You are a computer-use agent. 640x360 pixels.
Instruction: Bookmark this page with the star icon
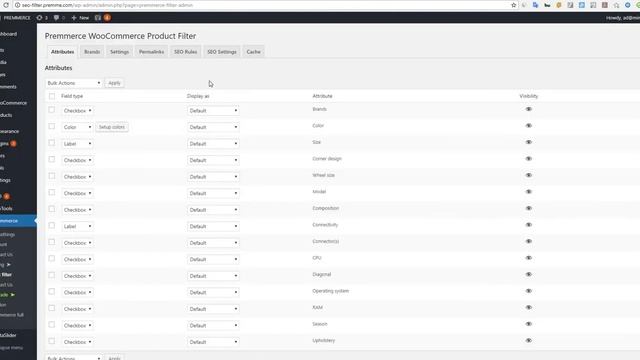[513, 5]
